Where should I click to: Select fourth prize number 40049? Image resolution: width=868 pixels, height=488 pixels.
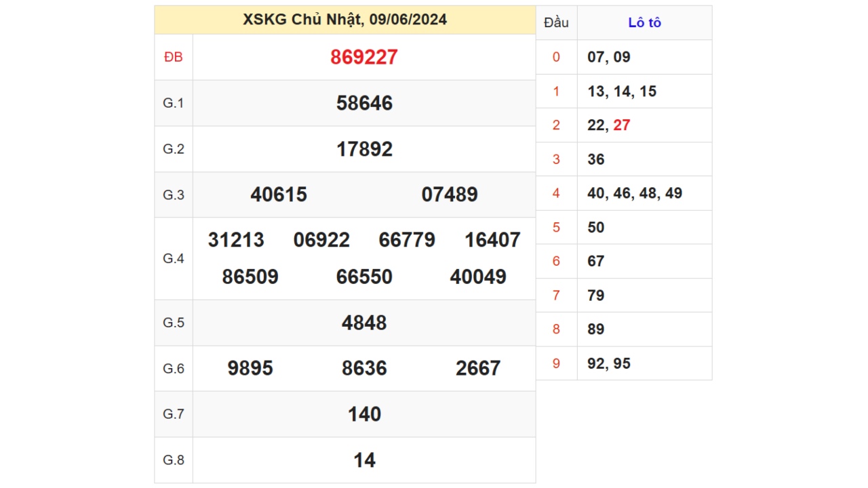(478, 277)
